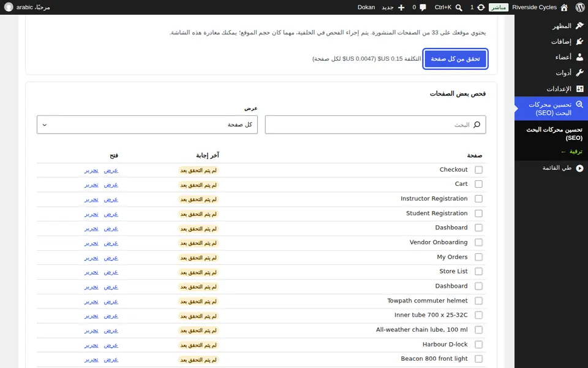Click the تحقق من كل صفحة button
This screenshot has width=588, height=368.
pyautogui.click(x=455, y=59)
